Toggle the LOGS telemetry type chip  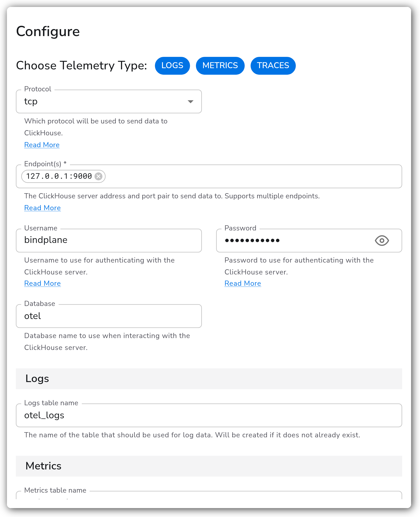[x=172, y=66]
